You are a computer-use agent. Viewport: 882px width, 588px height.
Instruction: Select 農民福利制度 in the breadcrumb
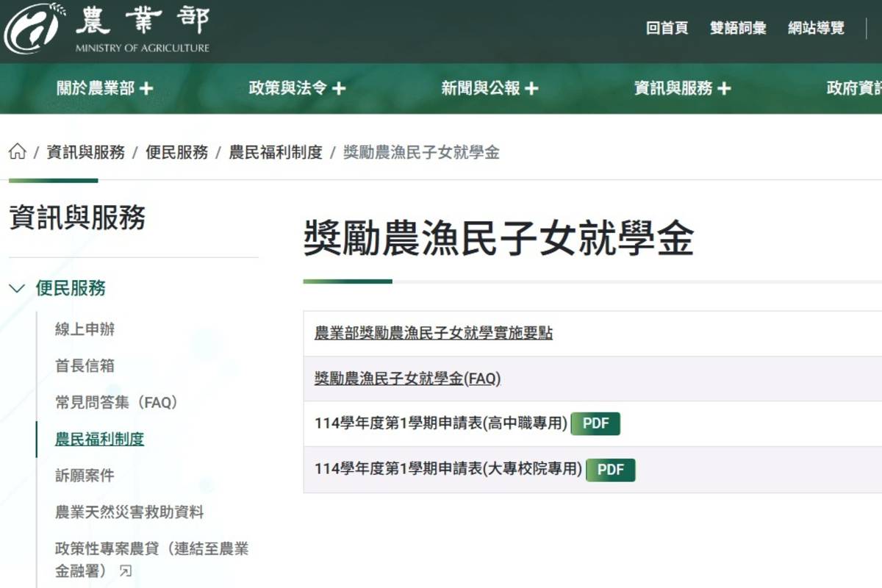[276, 152]
